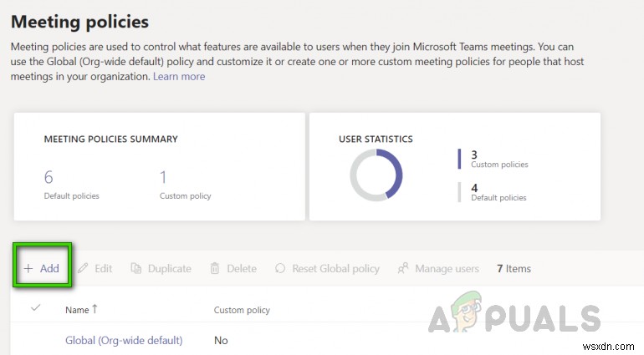Hit the trash can Delete icon
Screen dimensions: 644x355
215,269
